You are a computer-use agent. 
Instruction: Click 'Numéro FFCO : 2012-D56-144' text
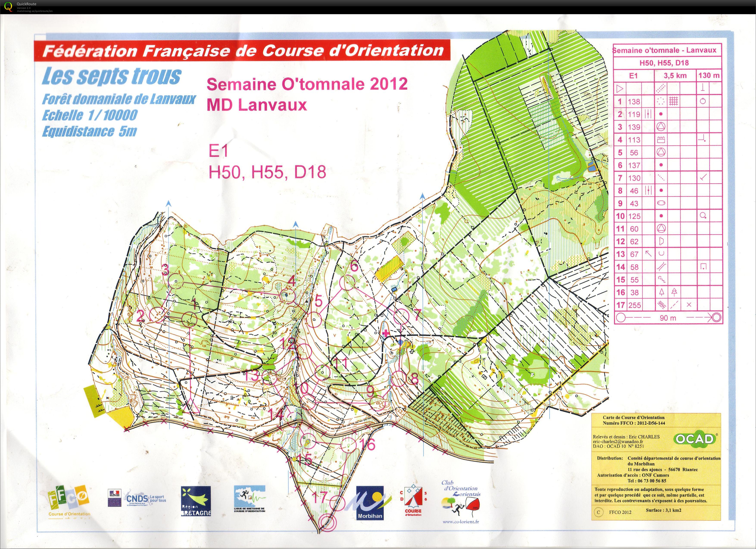(634, 423)
